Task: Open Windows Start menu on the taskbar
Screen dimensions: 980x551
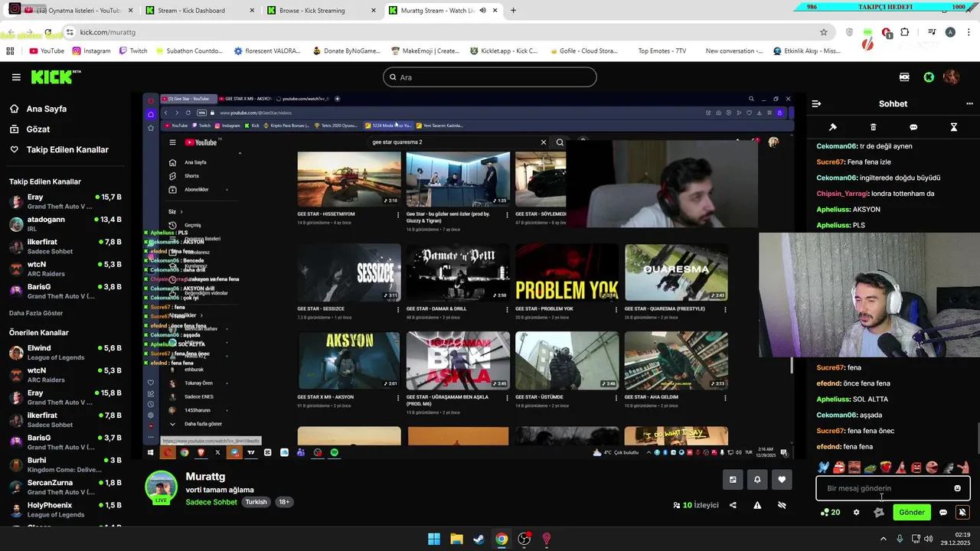Action: coord(434,539)
